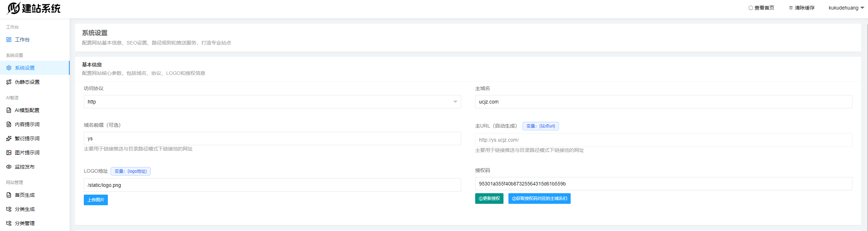Click 查看首页 link

(x=761, y=8)
